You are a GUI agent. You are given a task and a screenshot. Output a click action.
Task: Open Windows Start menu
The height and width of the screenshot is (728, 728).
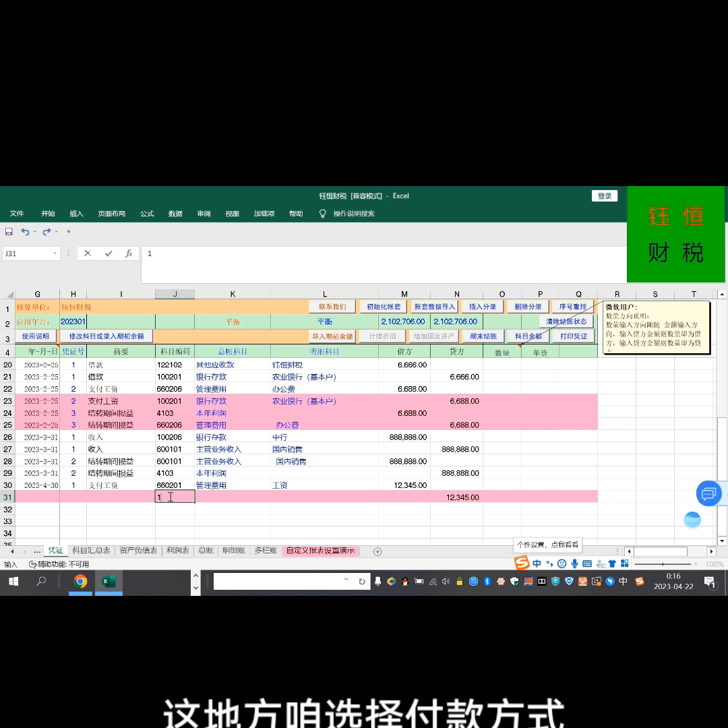(13, 581)
